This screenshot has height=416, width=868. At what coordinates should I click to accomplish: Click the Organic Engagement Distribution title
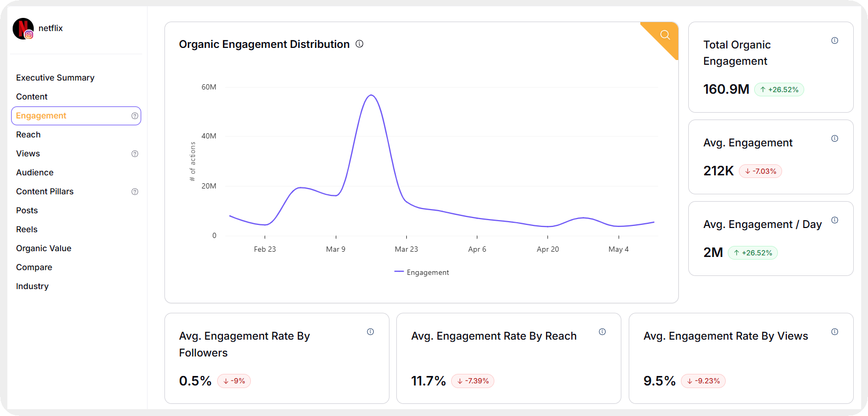pos(264,44)
